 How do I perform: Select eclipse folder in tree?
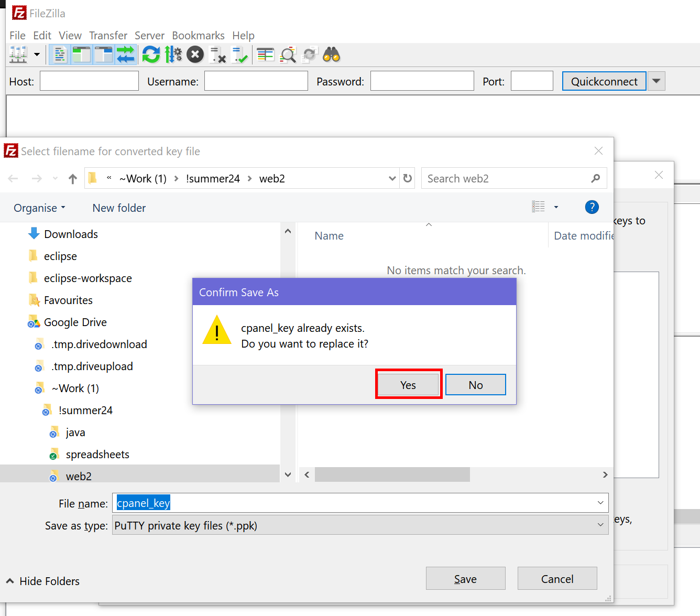60,256
